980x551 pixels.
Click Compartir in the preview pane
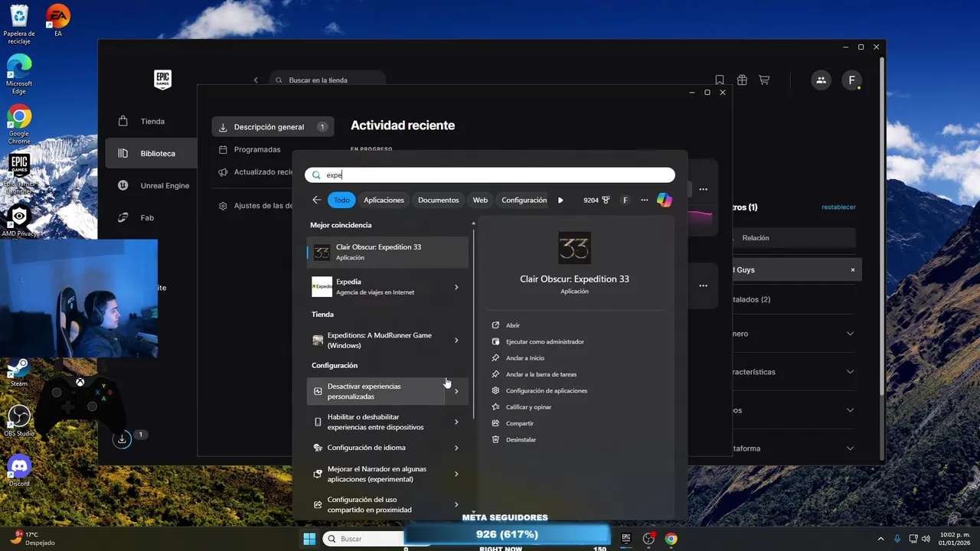tap(519, 423)
